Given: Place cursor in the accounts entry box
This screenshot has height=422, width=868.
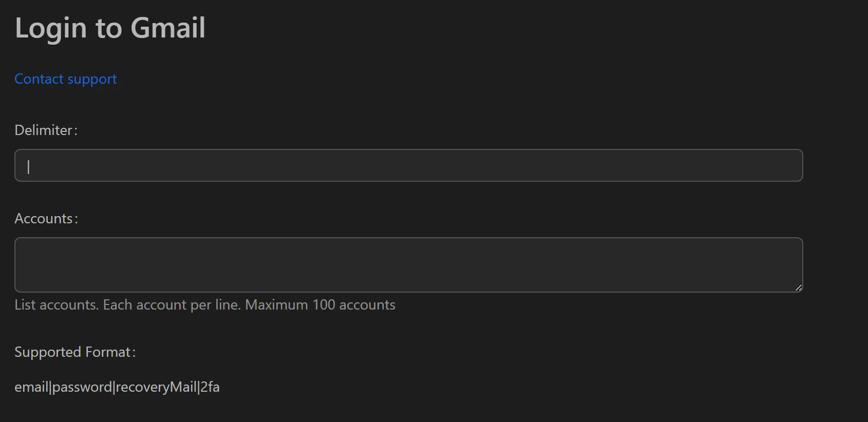Looking at the screenshot, I should tap(360, 264).
